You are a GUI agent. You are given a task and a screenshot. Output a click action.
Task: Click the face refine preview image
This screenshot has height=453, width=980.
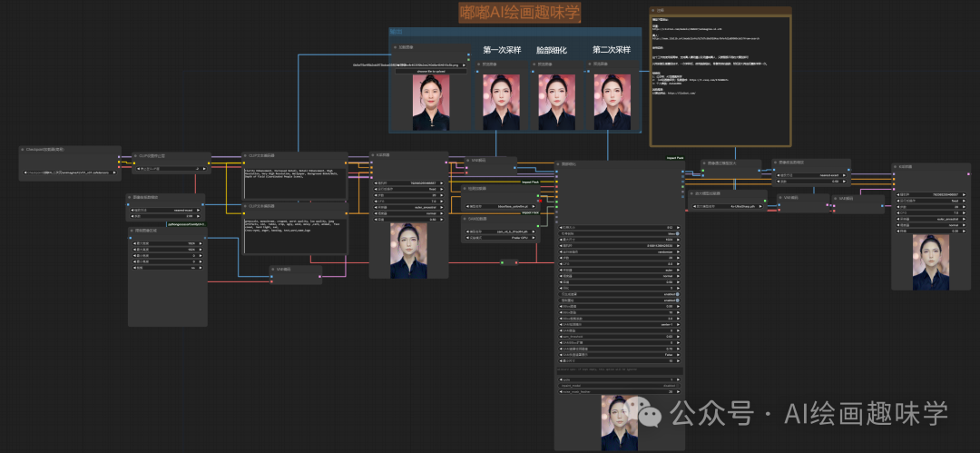point(557,102)
